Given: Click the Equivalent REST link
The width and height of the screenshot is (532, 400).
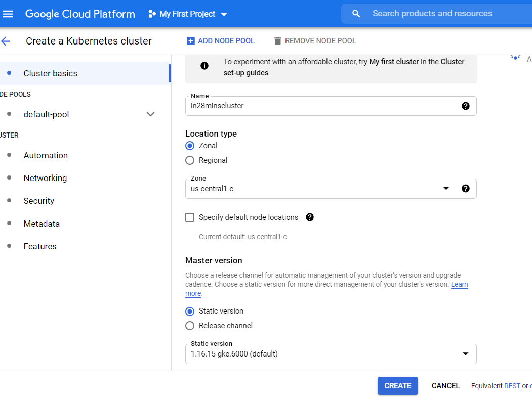Looking at the screenshot, I should [512, 386].
